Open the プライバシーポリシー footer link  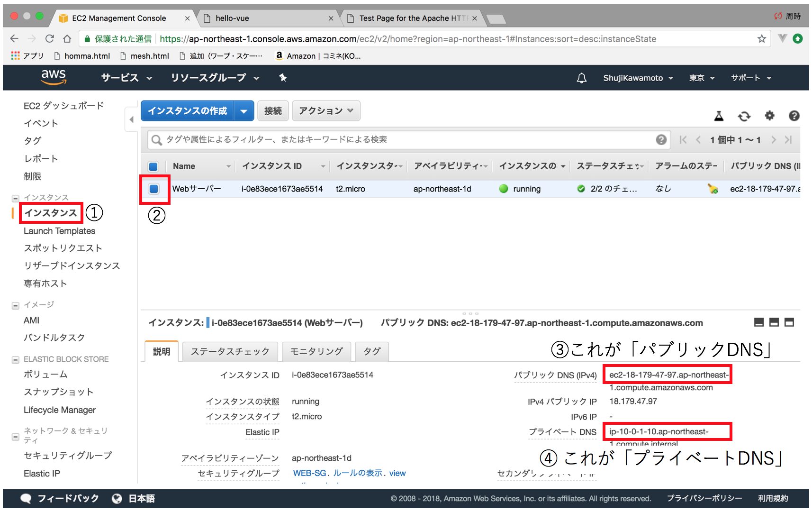pos(704,498)
